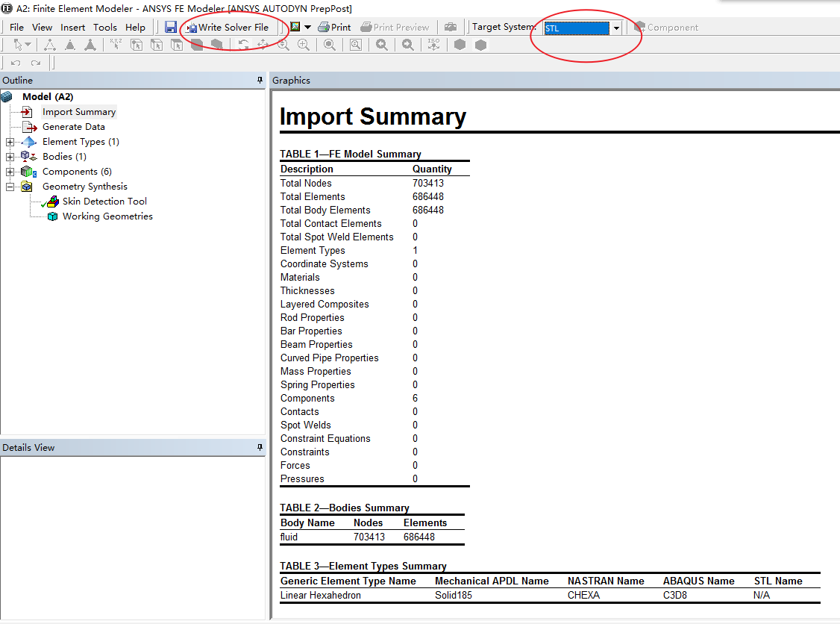This screenshot has height=624, width=840.
Task: Toggle the Details View panel pin
Action: [x=260, y=447]
